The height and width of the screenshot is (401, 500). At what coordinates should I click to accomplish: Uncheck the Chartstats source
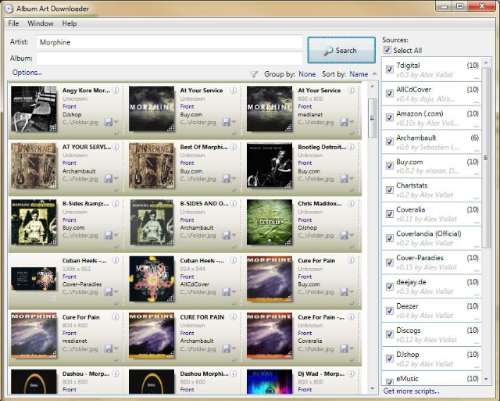coord(389,190)
